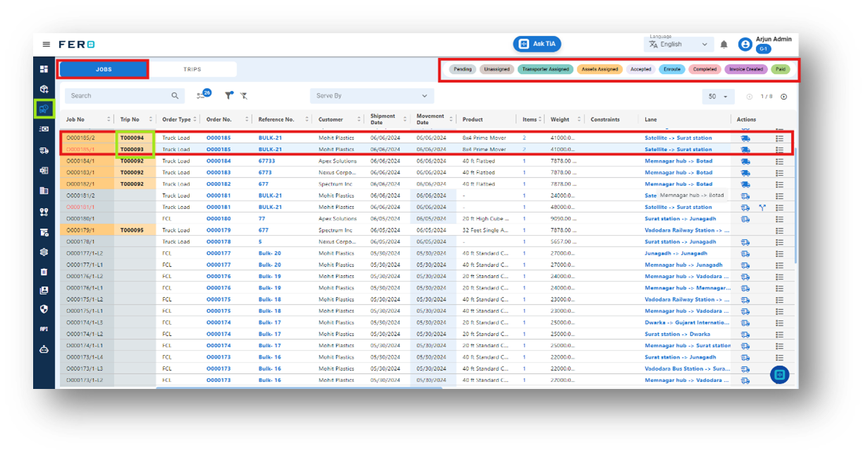Click the Ask TIA button

[x=537, y=44]
